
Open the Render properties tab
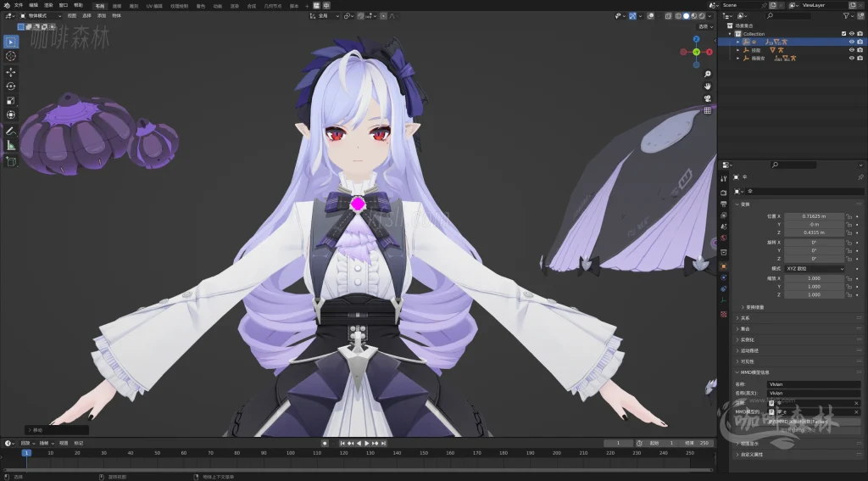724,193
